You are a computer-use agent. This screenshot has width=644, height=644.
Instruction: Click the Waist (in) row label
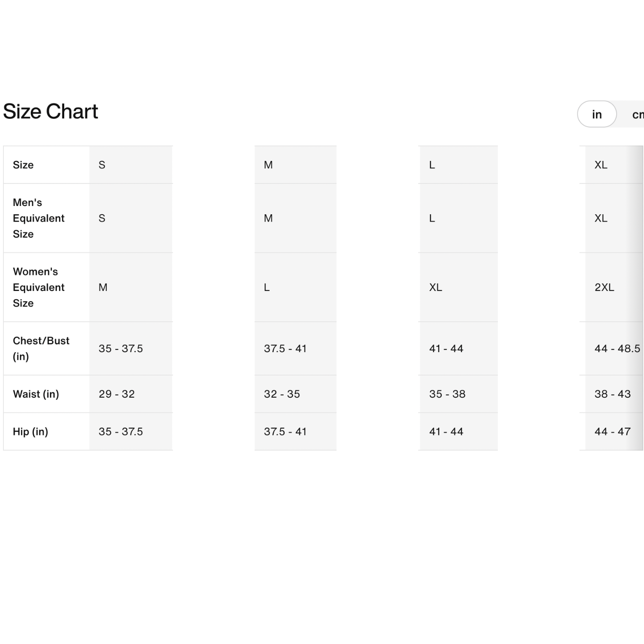36,394
